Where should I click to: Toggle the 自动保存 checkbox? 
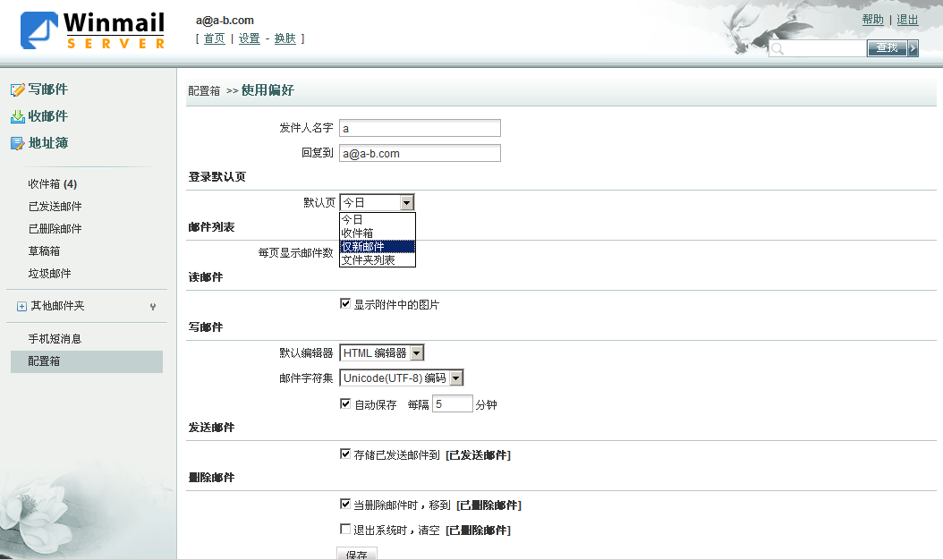click(345, 403)
